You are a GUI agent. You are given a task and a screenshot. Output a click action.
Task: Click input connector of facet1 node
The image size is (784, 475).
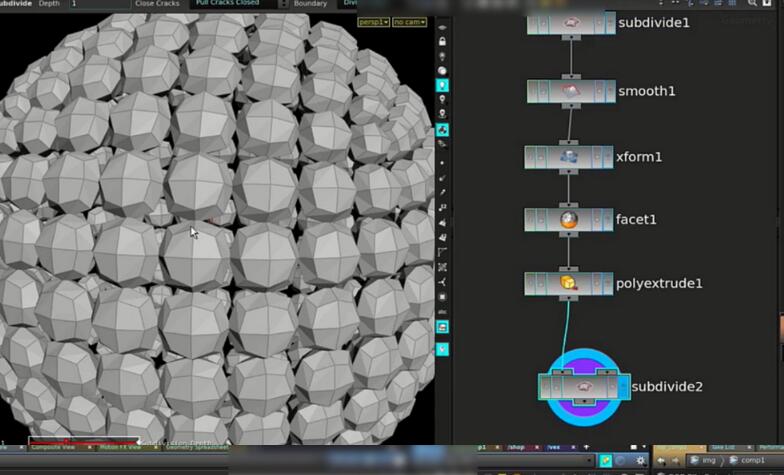click(x=568, y=205)
